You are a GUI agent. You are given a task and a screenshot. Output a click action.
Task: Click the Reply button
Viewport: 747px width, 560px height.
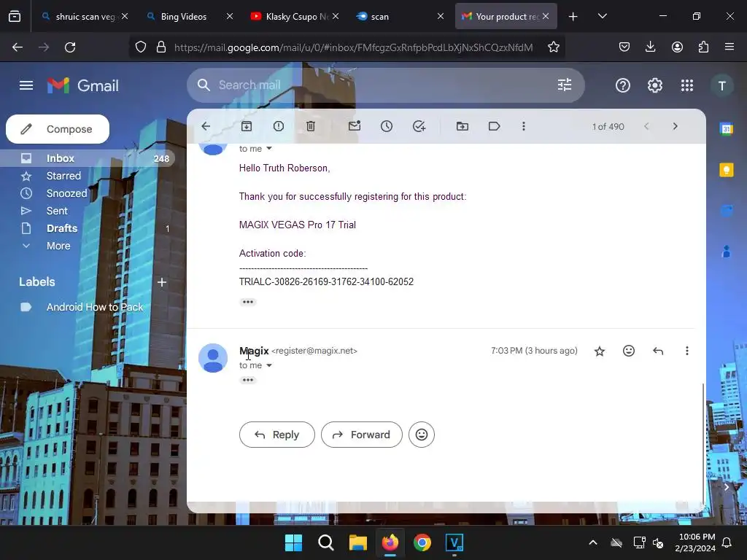(x=276, y=435)
